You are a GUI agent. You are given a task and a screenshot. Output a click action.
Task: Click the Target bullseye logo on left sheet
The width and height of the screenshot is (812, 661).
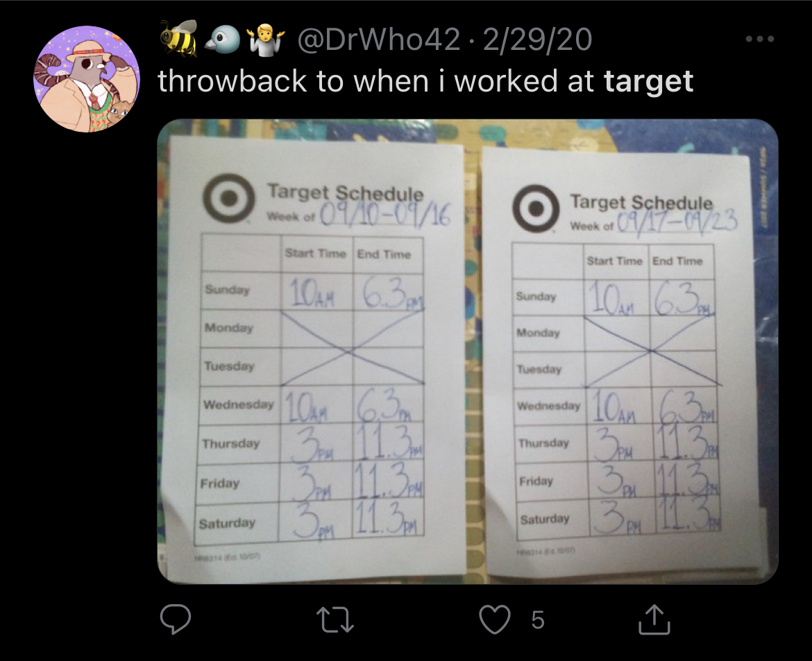point(229,198)
